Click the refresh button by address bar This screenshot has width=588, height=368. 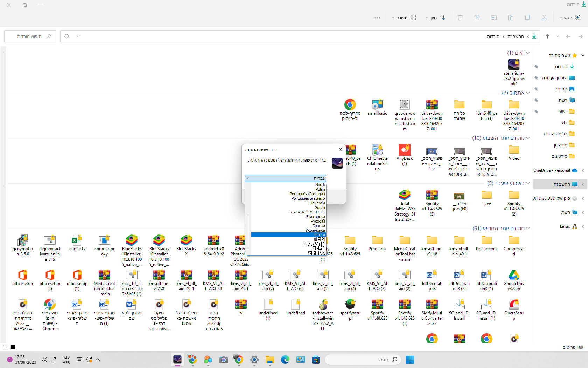(66, 36)
